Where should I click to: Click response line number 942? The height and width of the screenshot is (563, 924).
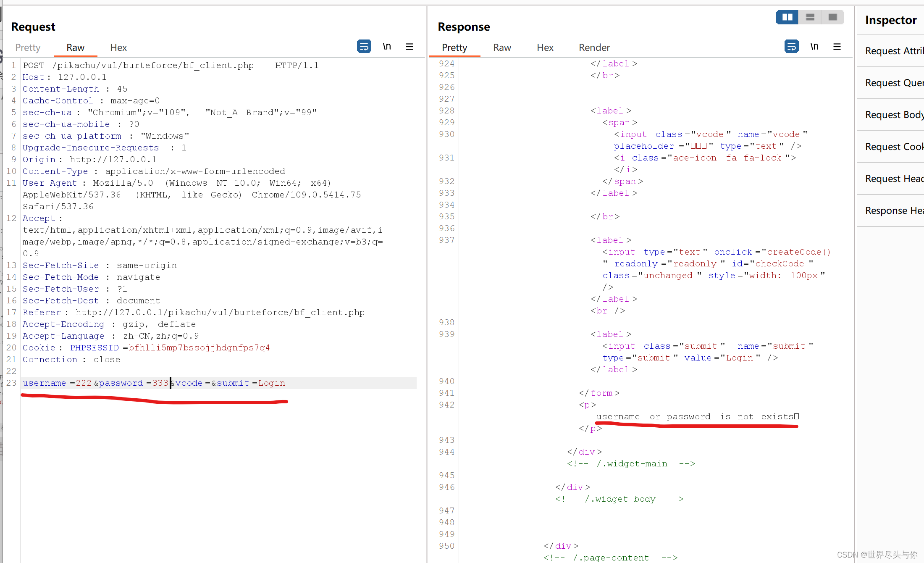click(x=446, y=405)
